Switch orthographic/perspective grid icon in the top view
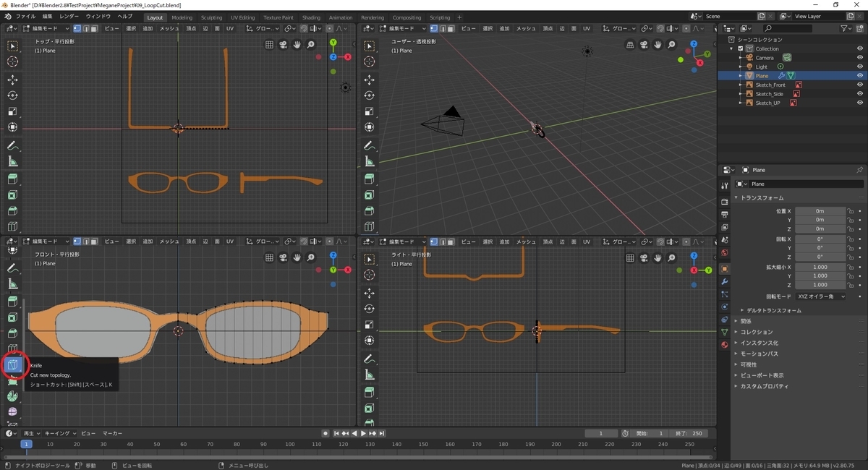 [269, 45]
